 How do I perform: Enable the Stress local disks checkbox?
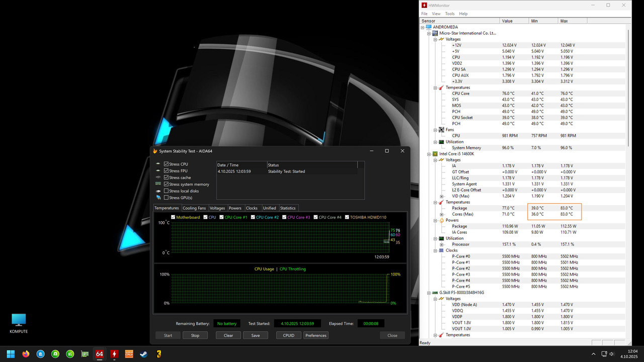(167, 191)
